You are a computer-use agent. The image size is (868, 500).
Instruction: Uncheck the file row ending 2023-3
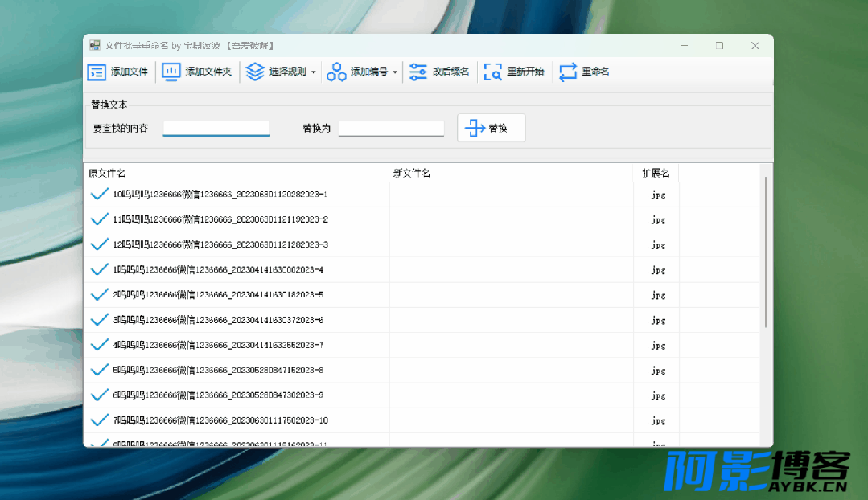(99, 244)
